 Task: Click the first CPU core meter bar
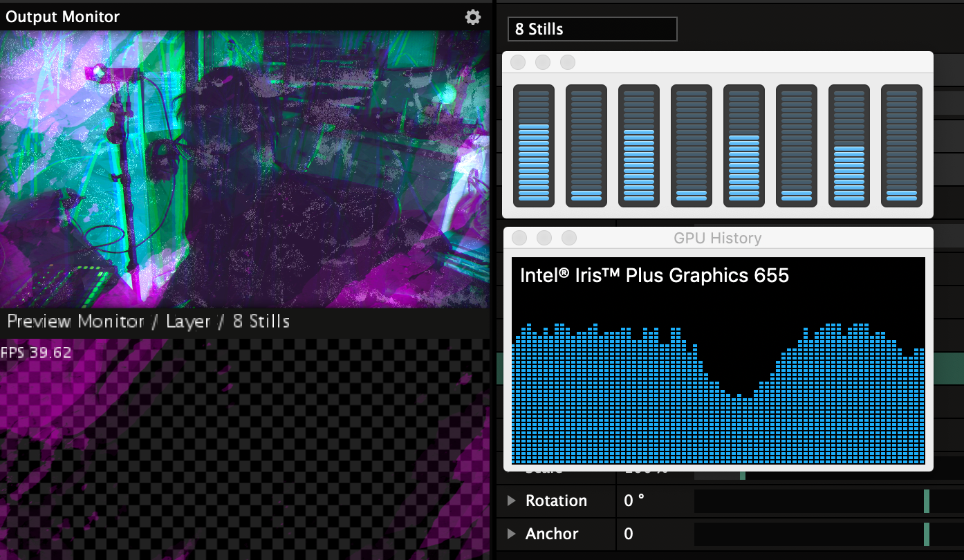[x=533, y=145]
